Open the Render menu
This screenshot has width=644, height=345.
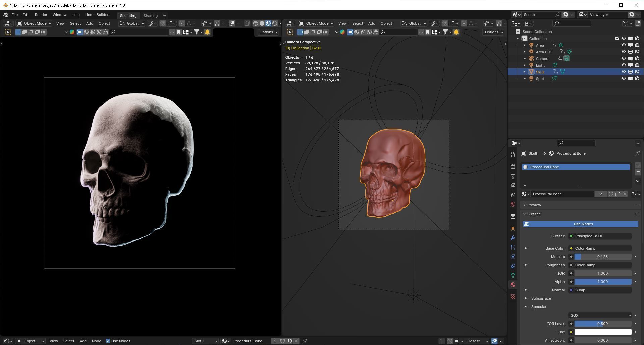[x=41, y=15]
